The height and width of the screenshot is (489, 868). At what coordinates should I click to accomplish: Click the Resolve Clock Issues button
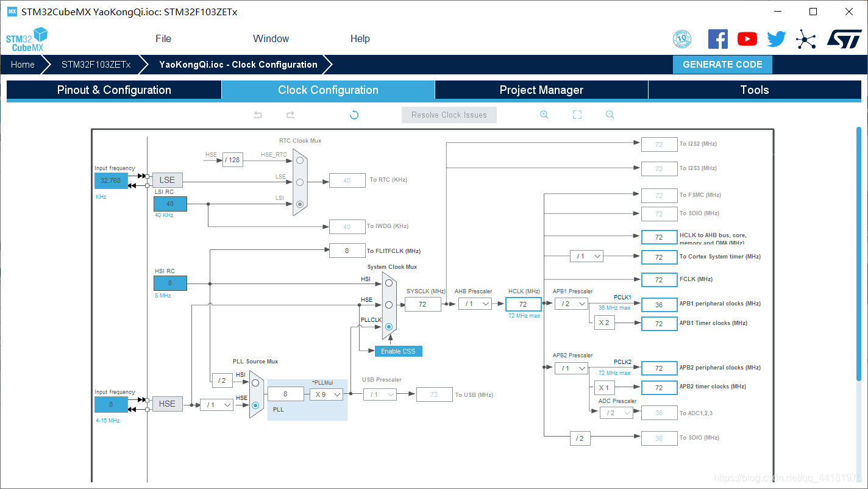pos(449,115)
